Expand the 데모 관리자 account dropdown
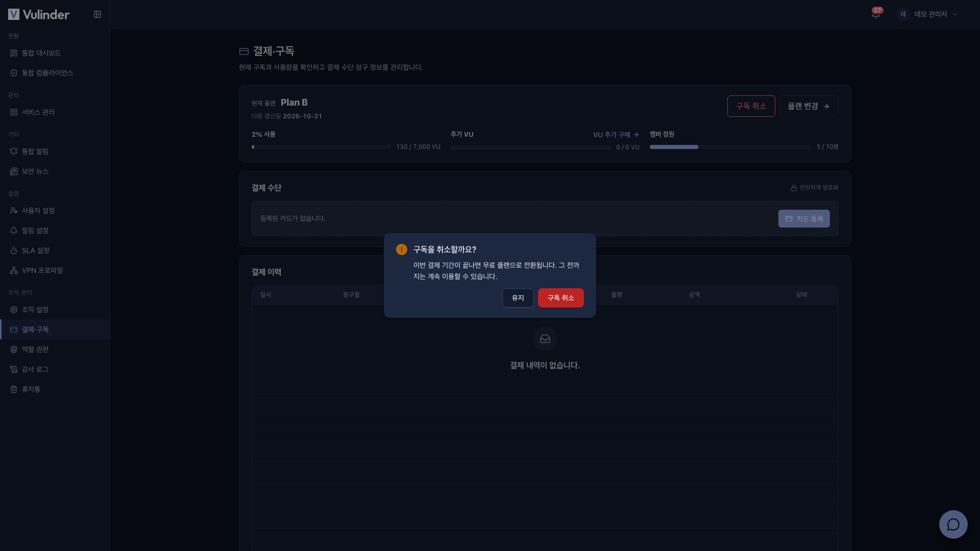The image size is (980, 551). (x=927, y=14)
